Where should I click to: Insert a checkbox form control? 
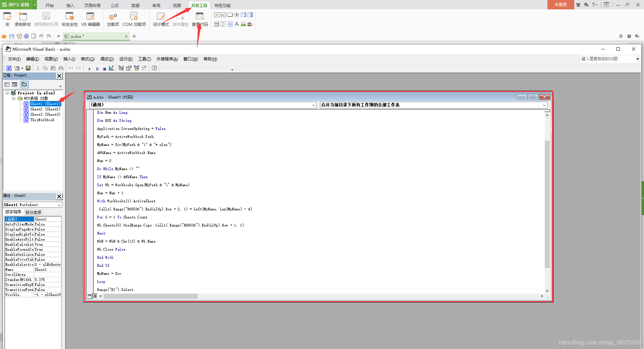217,15
